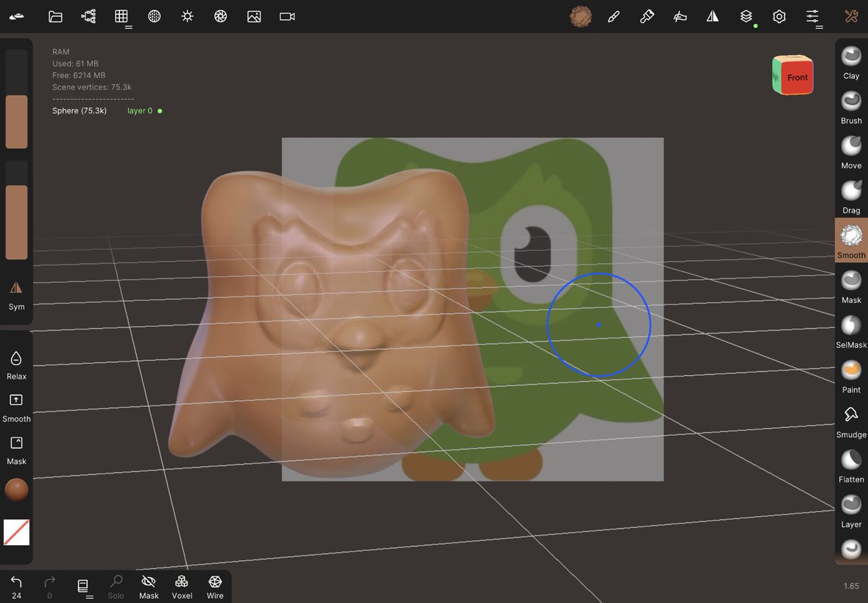Open the Settings gear menu

click(779, 16)
